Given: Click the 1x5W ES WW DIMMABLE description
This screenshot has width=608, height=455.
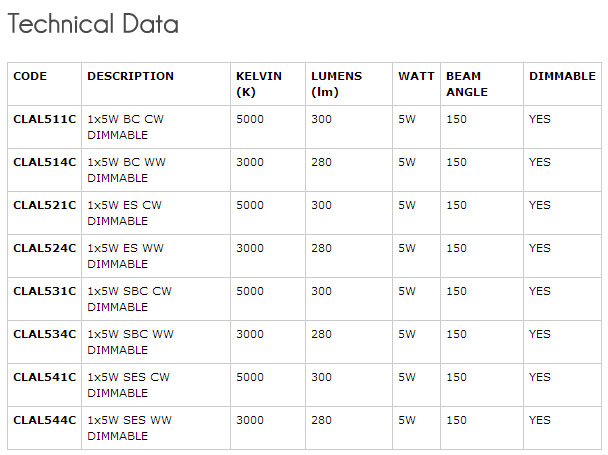Looking at the screenshot, I should click(125, 256).
